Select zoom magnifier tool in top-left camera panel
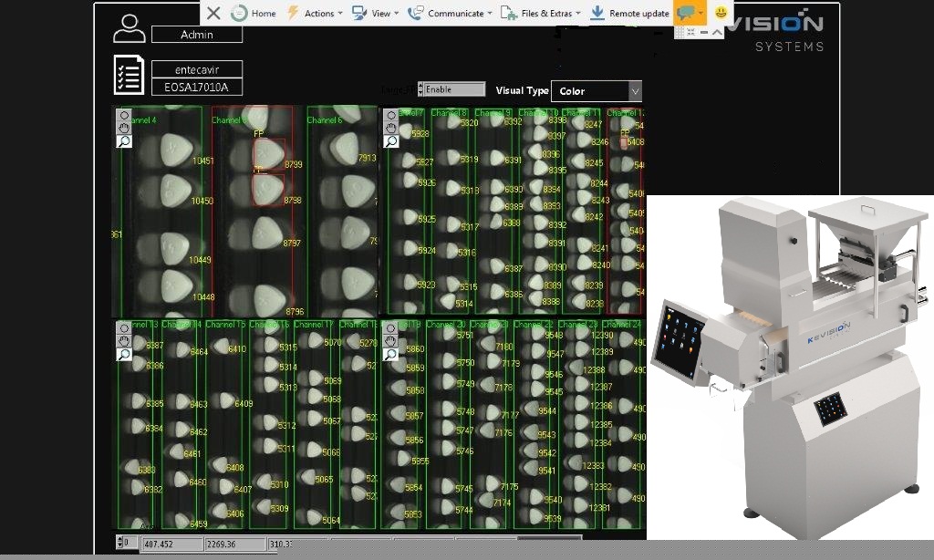Viewport: 934px width, 560px height. click(124, 141)
